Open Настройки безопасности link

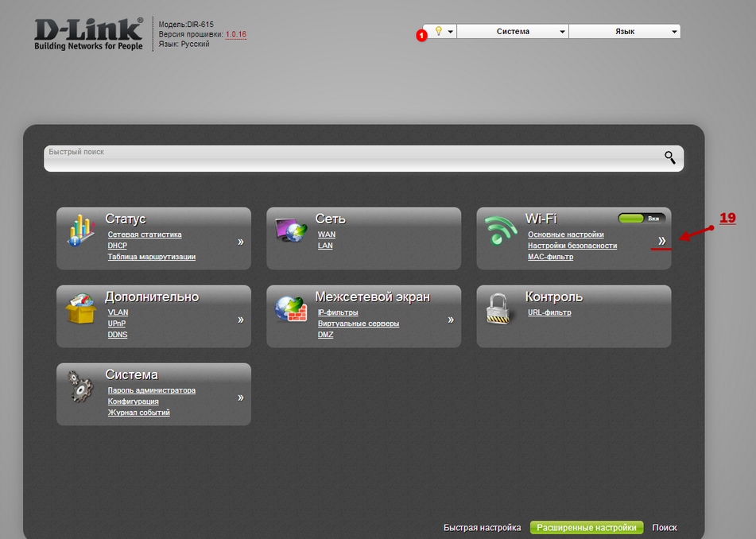[x=572, y=246]
